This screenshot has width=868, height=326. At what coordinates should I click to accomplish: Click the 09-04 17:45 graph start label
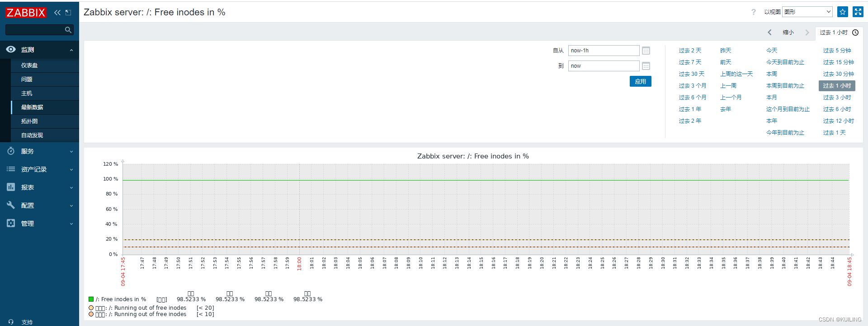pyautogui.click(x=123, y=272)
